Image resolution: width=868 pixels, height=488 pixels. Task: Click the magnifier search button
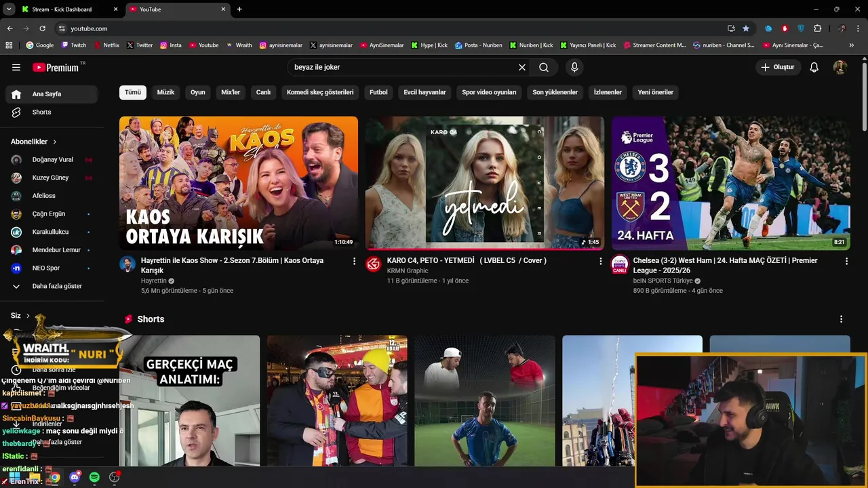(544, 67)
